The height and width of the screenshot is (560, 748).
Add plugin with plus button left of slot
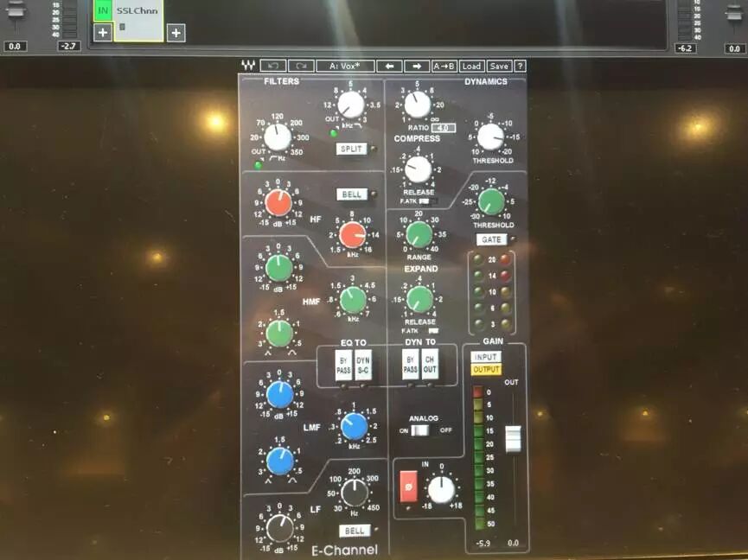click(103, 33)
